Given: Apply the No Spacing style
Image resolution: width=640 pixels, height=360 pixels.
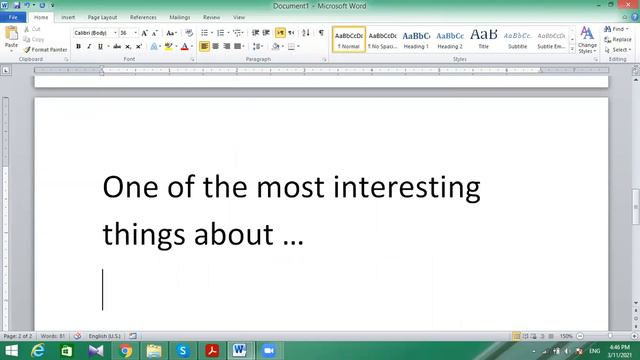Looking at the screenshot, I should pyautogui.click(x=382, y=40).
